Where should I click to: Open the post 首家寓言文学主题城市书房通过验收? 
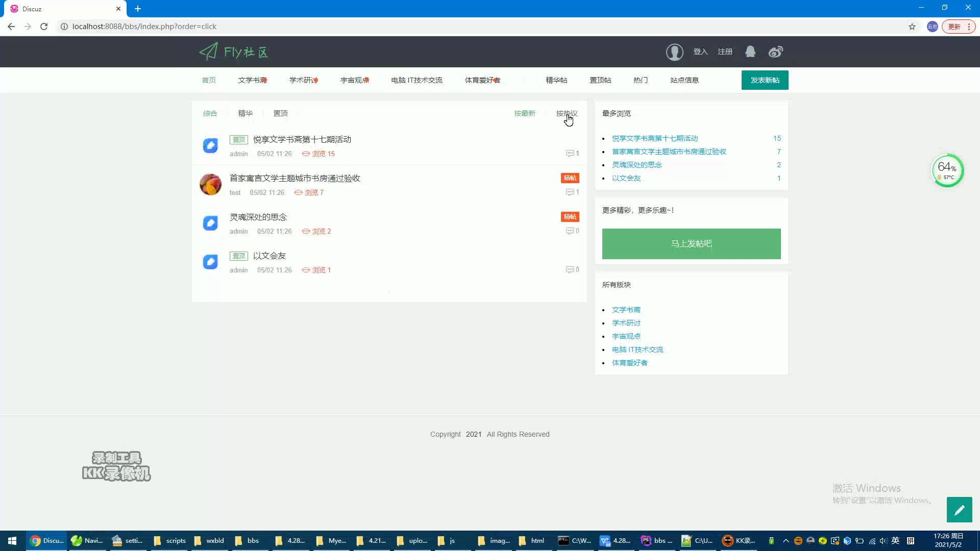(x=295, y=178)
